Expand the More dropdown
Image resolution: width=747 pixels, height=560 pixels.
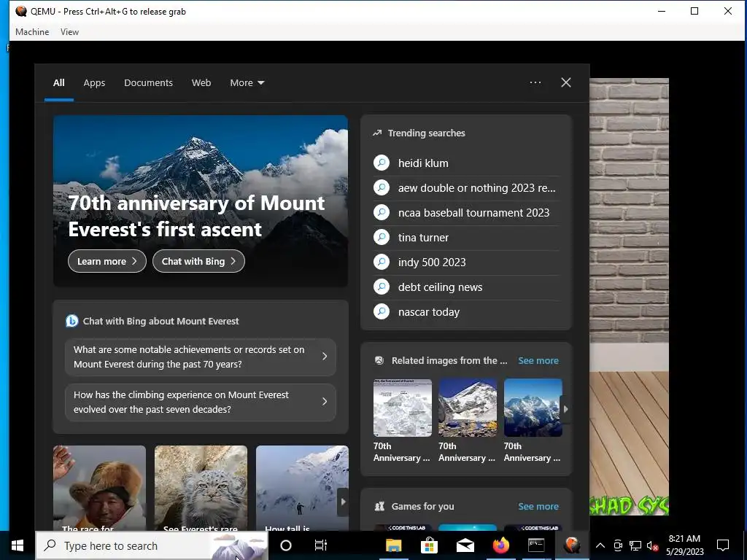click(x=247, y=83)
